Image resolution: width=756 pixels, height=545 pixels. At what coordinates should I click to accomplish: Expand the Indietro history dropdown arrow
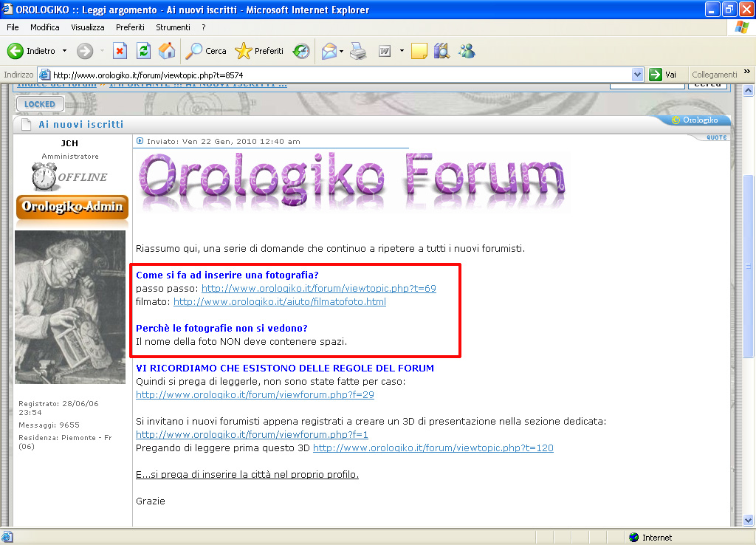(64, 51)
